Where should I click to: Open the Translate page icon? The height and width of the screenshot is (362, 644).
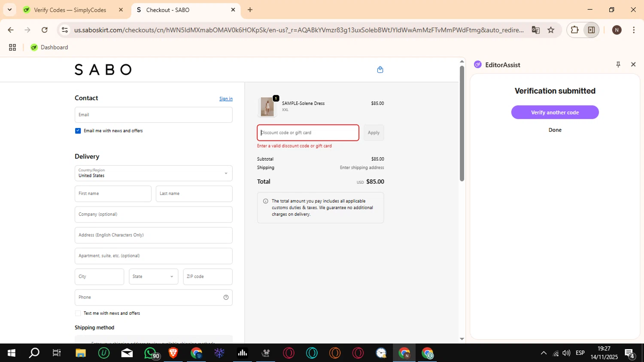[535, 30]
